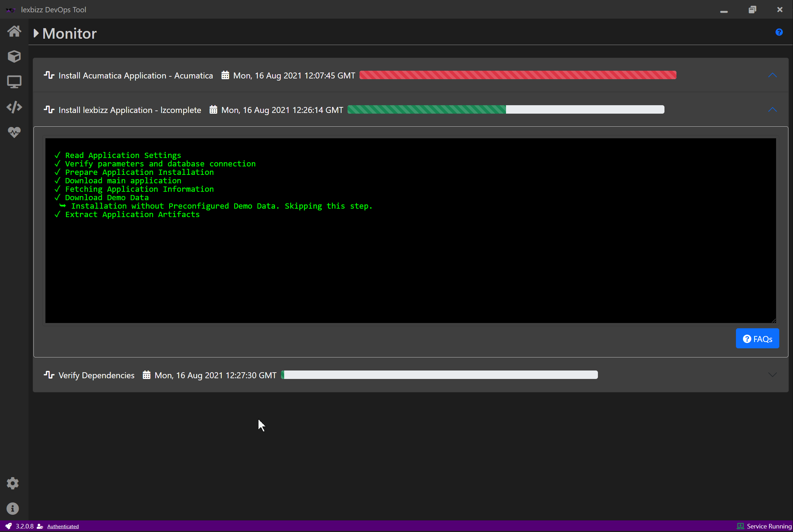Click the Authenticated link
This screenshot has width=793, height=532.
tap(63, 526)
